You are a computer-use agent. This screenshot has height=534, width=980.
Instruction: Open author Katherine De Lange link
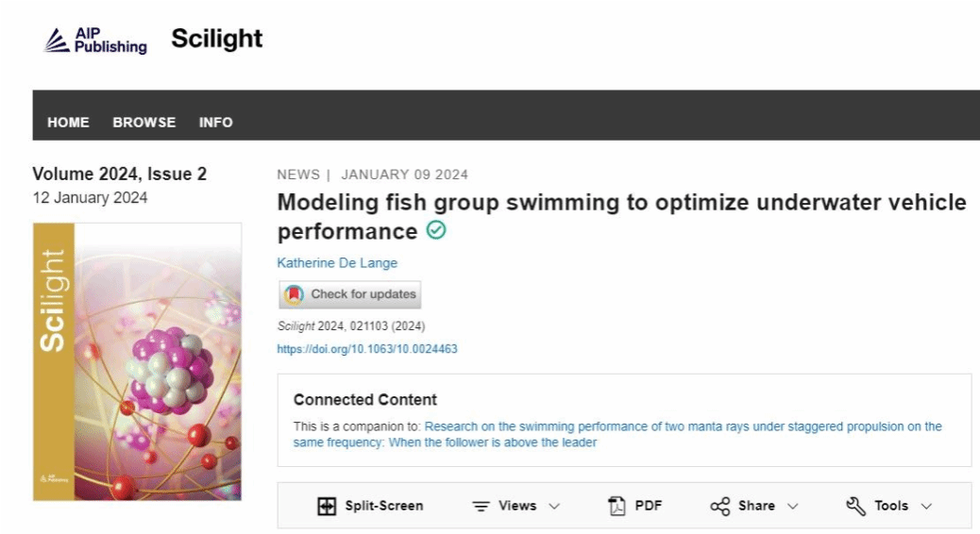point(337,262)
